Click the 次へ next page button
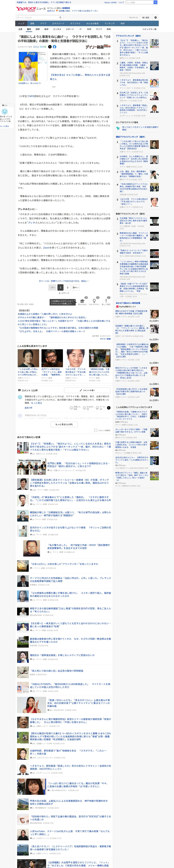174x868 pixels. (x=75, y=287)
